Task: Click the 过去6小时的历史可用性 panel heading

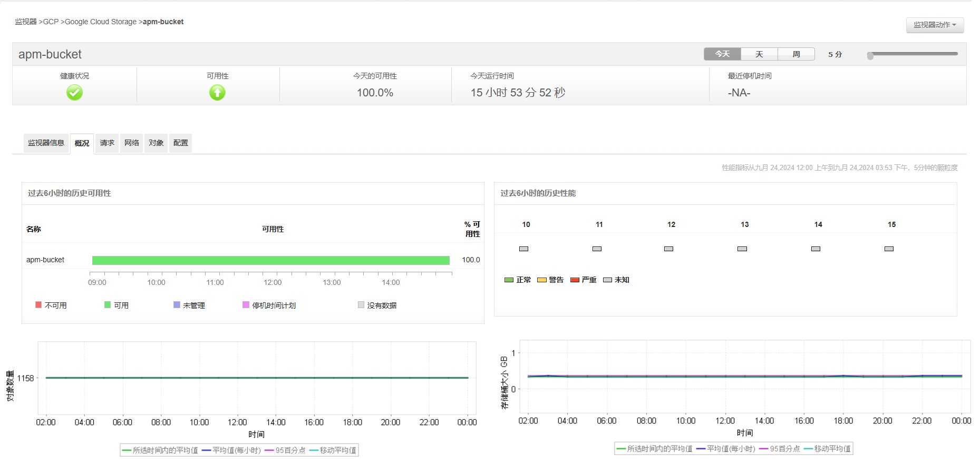Action: [70, 193]
